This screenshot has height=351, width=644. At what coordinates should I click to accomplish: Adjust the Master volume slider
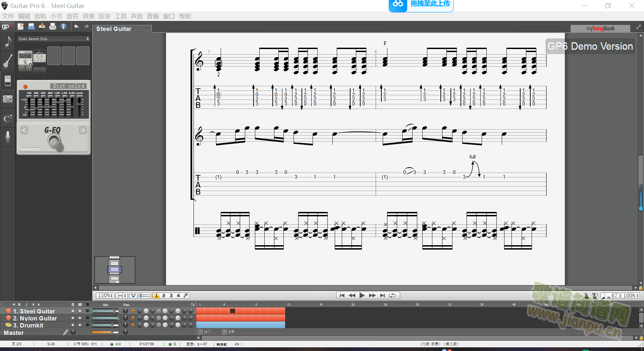coord(105,332)
